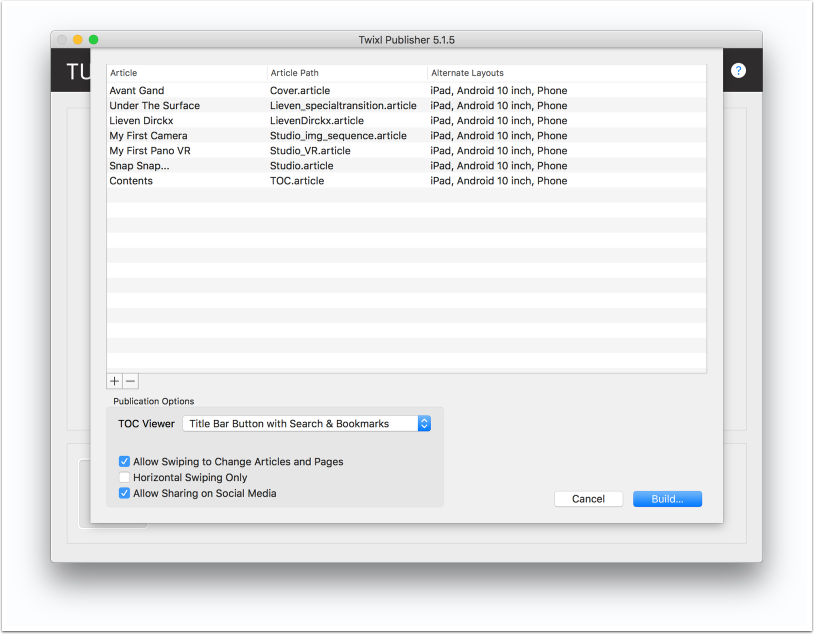Add an article with plus button
The image size is (814, 634).
115,381
